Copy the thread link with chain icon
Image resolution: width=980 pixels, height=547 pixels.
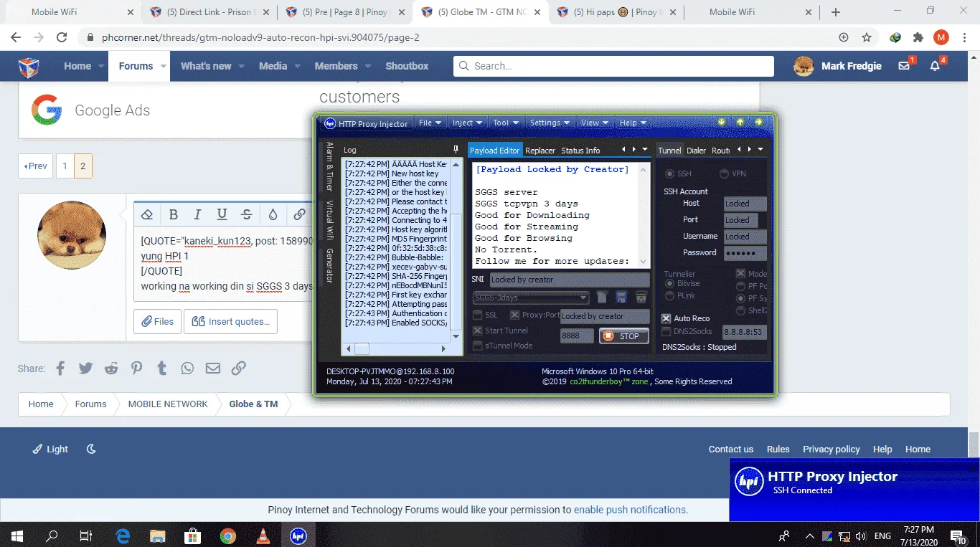(x=239, y=368)
